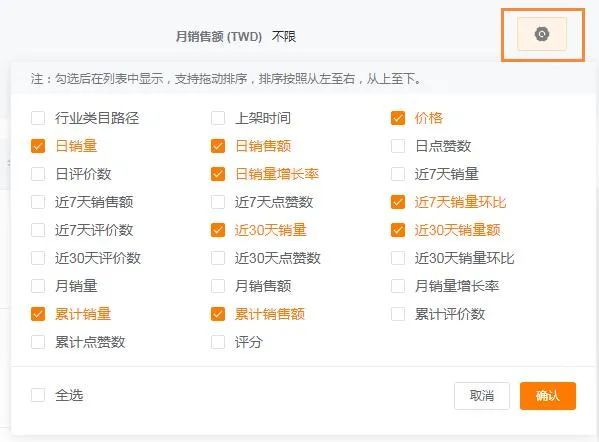The width and height of the screenshot is (599, 442).
Task: Check 近30天点赞数 option
Action: coord(218,258)
